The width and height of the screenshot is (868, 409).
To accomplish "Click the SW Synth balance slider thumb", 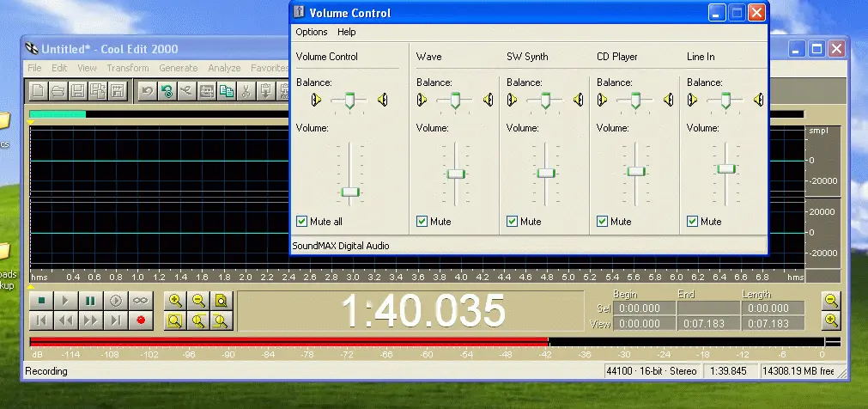I will [x=545, y=101].
